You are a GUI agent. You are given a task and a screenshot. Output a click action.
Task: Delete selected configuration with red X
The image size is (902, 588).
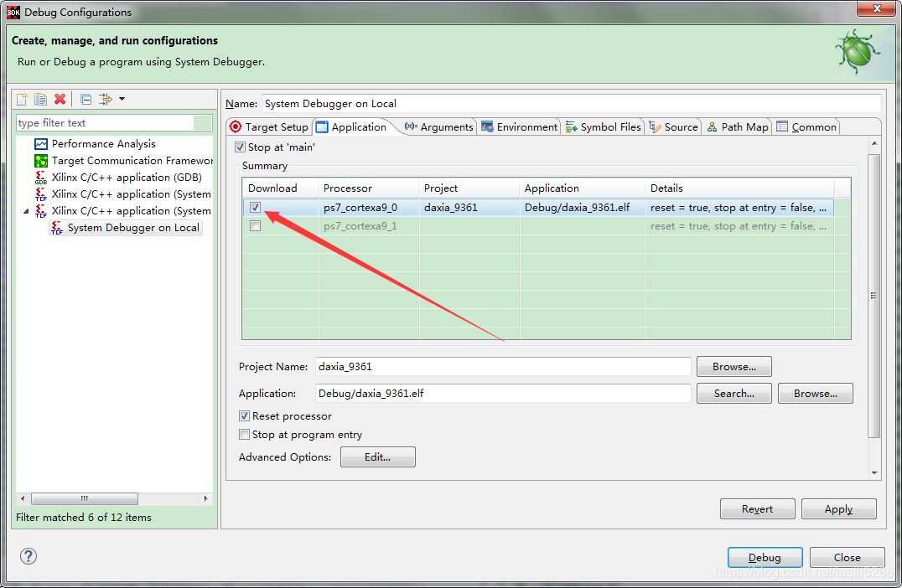point(60,99)
